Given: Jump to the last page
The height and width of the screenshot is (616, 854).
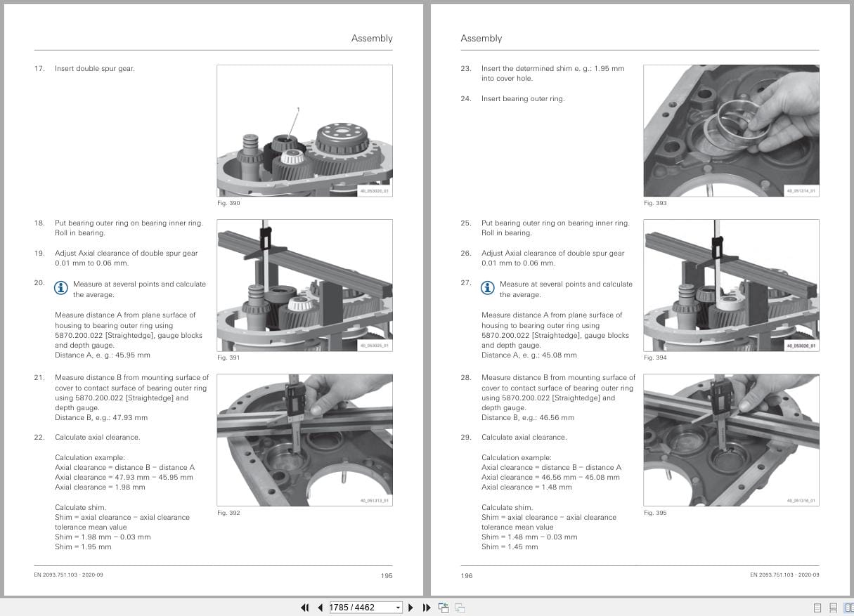Looking at the screenshot, I should [x=427, y=608].
